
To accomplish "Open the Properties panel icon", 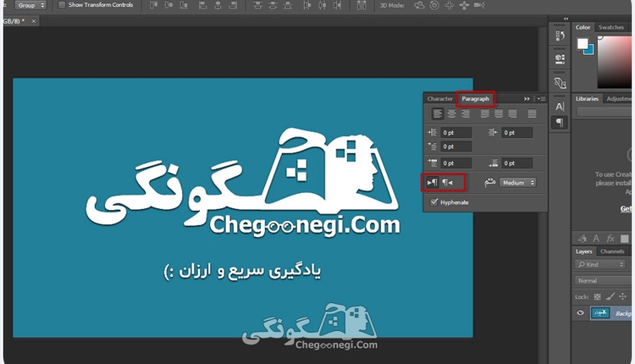I will [x=560, y=59].
